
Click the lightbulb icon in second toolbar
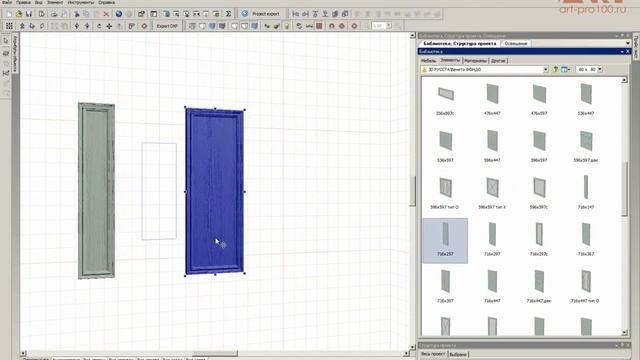287,26
